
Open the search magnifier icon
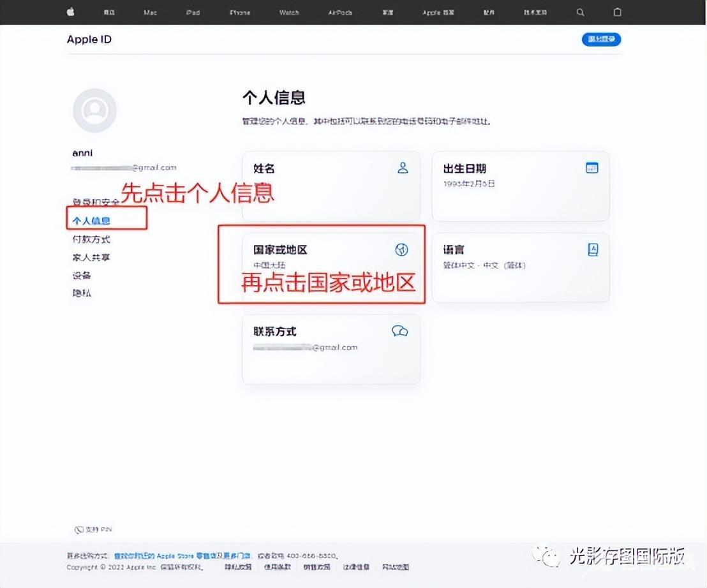click(580, 12)
